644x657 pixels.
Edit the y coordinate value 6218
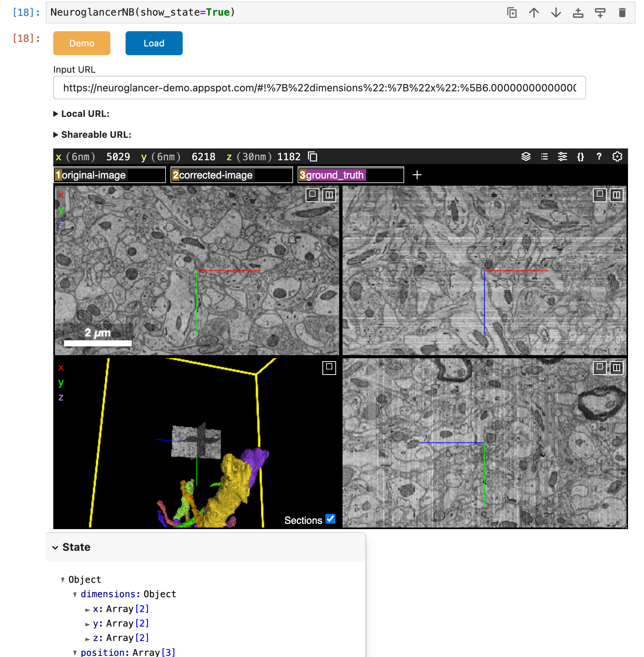(x=204, y=157)
